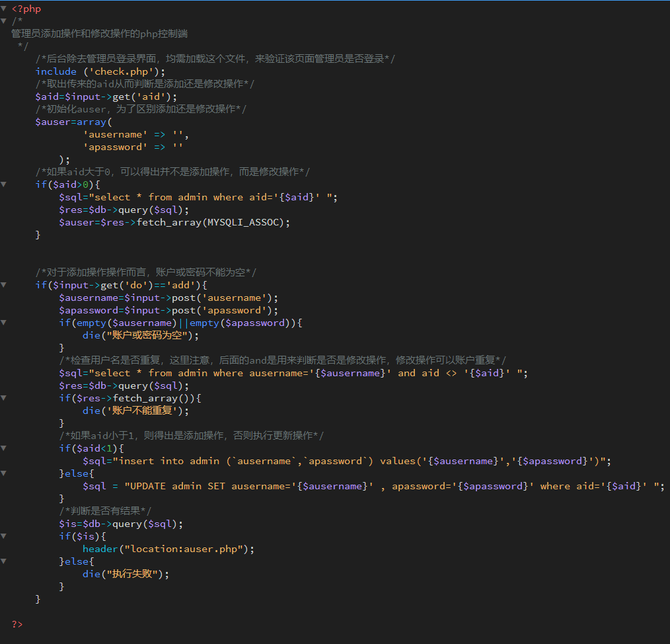Click the comment 初始化auser

click(141, 109)
